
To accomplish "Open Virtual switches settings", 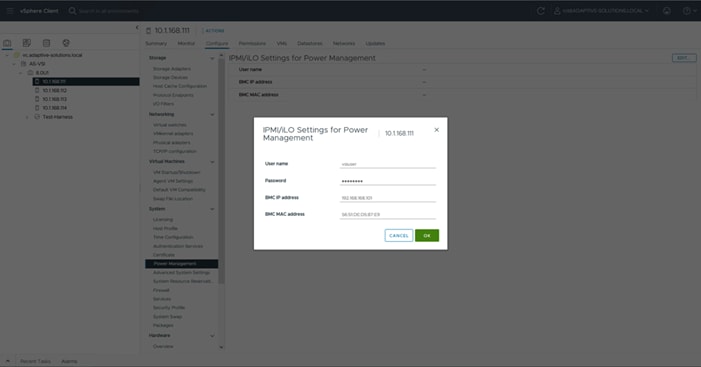I will [170, 125].
